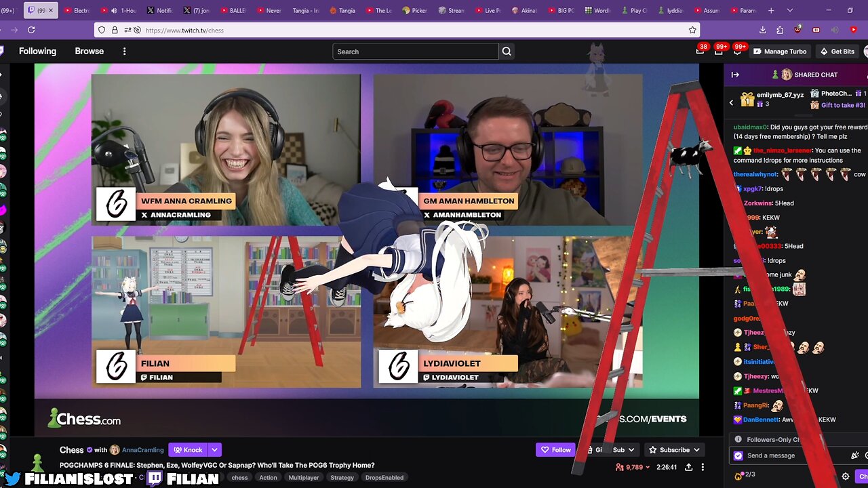This screenshot has width=868, height=488.
Task: Click the chat identity badge icon
Action: 738,455
